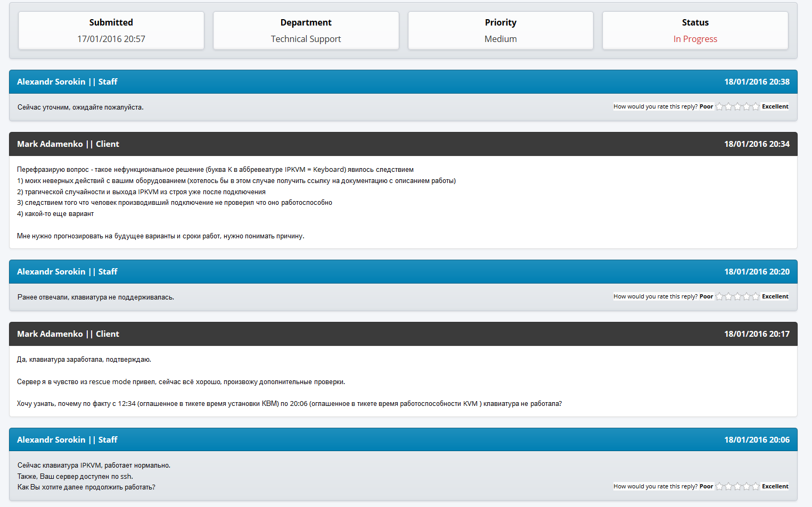Click 'Alexandr Sorokin || Staff' in the 20:20 header
812x507 pixels.
coord(67,271)
